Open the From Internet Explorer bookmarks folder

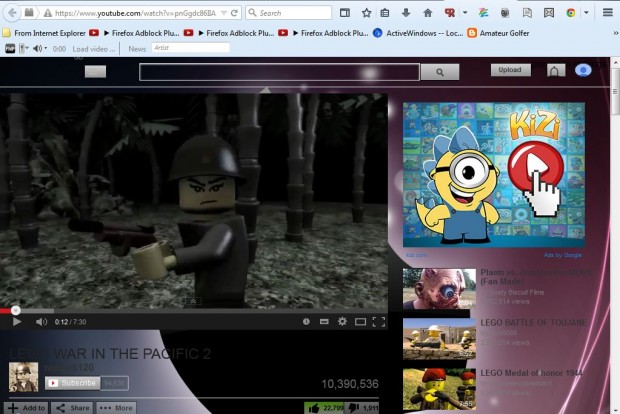point(44,33)
